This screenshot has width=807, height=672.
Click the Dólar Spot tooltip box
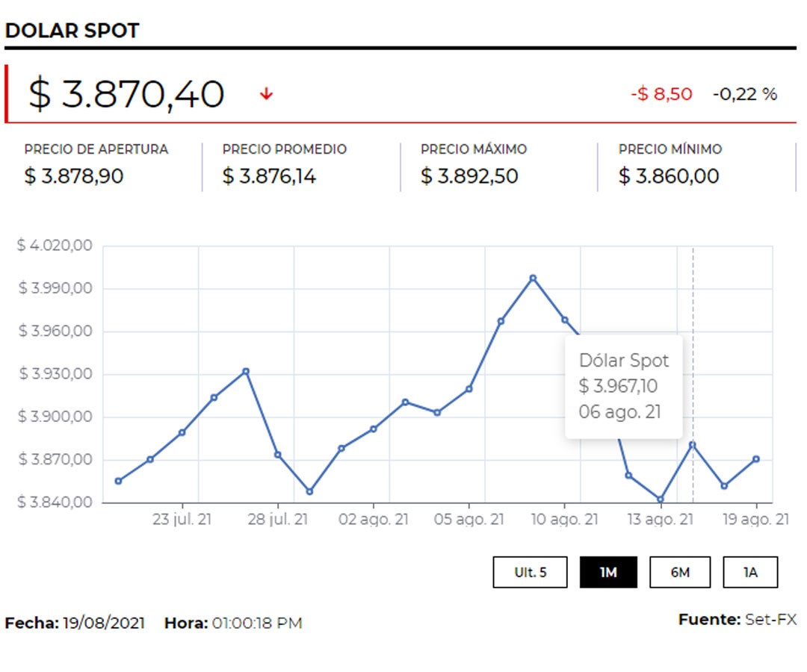coord(623,386)
